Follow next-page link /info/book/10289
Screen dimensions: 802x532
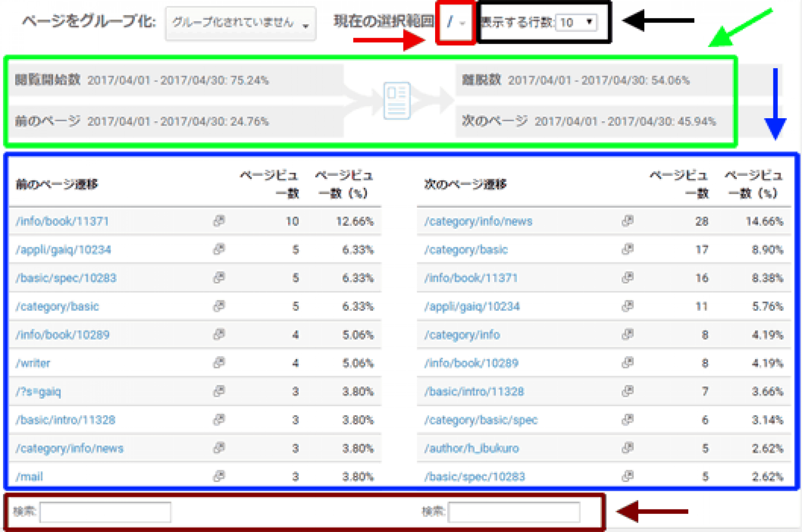click(471, 363)
